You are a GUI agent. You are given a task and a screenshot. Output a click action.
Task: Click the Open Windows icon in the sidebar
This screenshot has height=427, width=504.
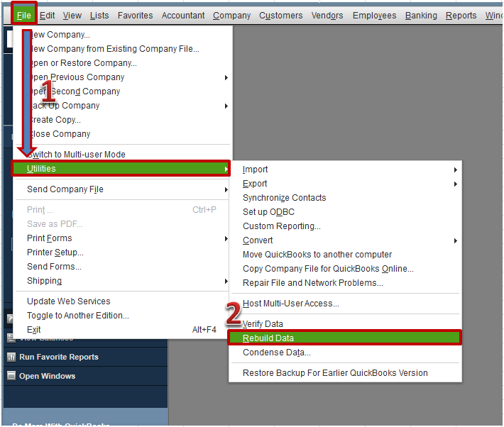(11, 376)
